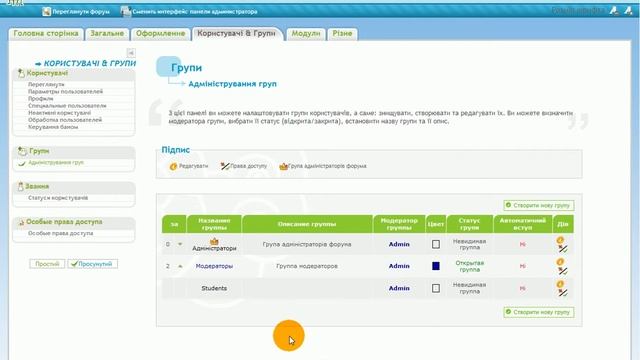
Task: Increase font size with the A+ icon
Action: coord(628,11)
